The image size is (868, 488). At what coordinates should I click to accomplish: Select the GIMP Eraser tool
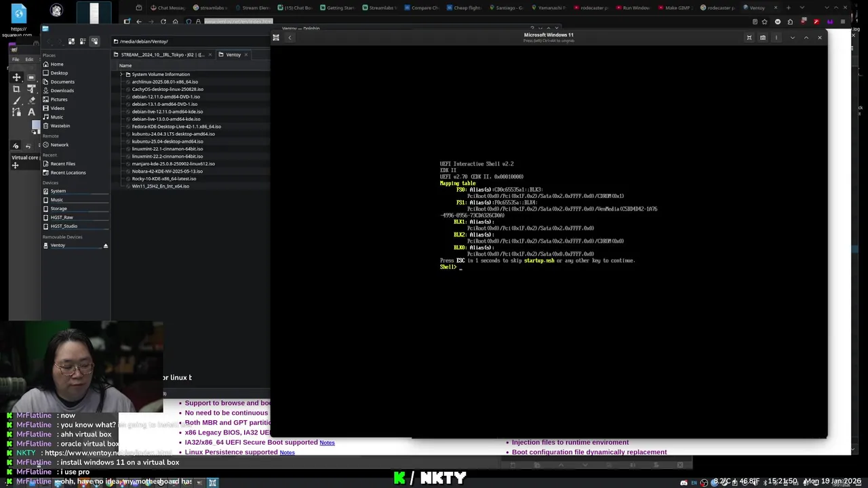31,100
